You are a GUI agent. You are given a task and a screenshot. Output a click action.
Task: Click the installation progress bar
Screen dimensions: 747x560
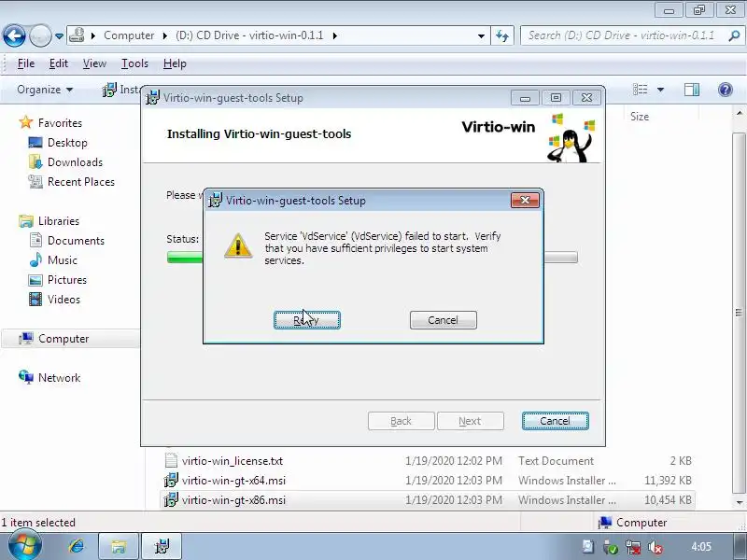tap(372, 258)
